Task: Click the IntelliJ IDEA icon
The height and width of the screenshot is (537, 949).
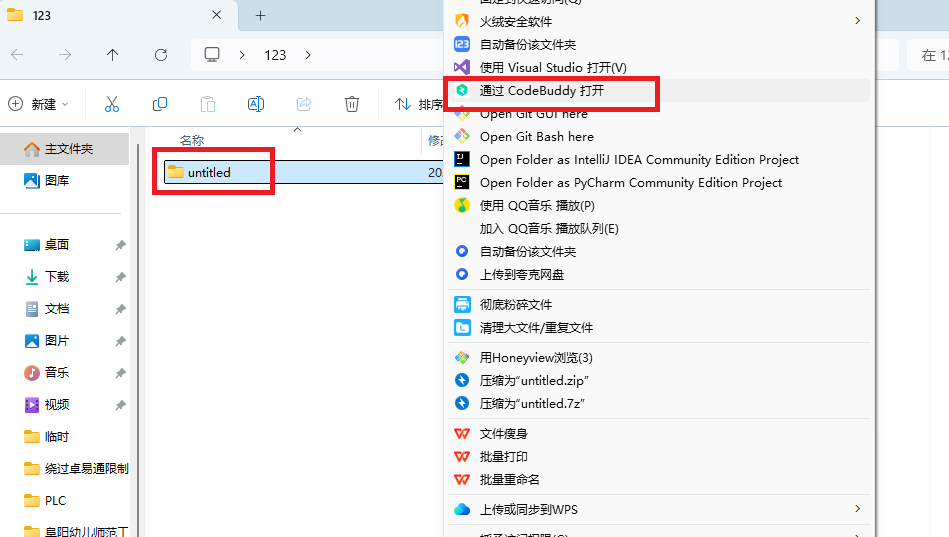Action: [462, 159]
